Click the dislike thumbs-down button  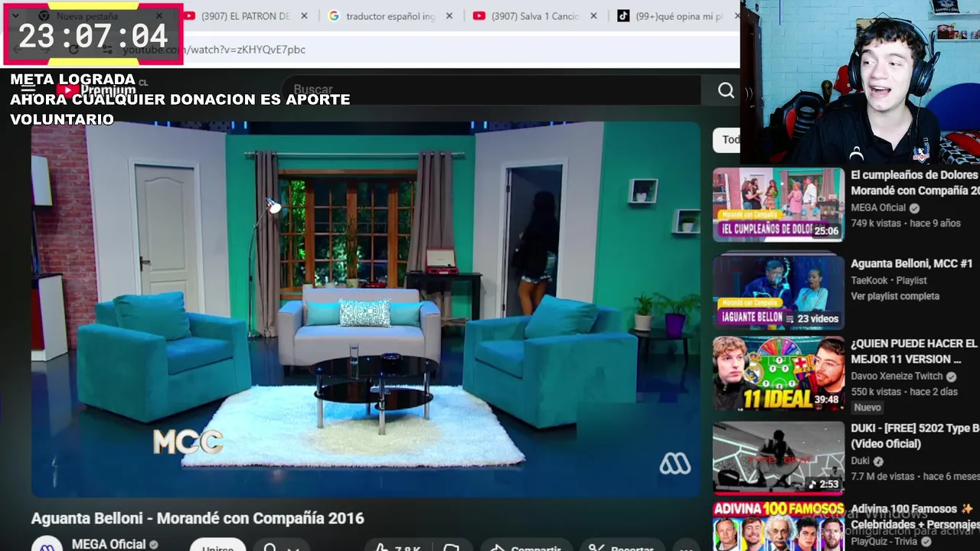coord(452,547)
